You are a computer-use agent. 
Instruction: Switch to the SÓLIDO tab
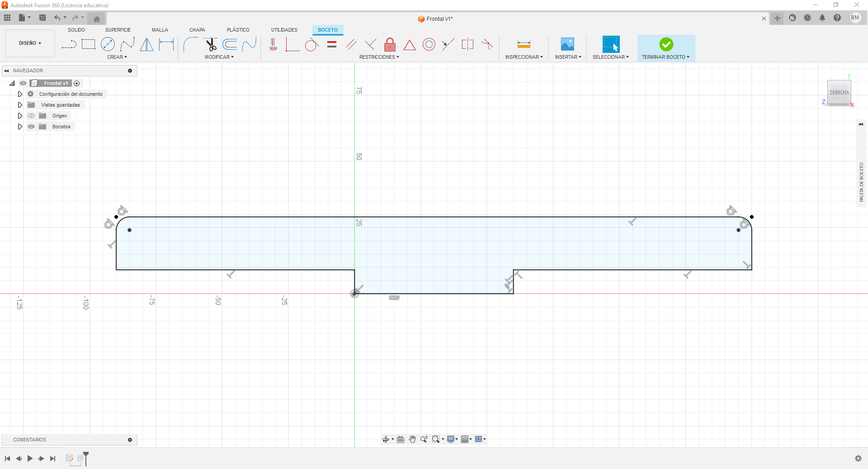76,30
